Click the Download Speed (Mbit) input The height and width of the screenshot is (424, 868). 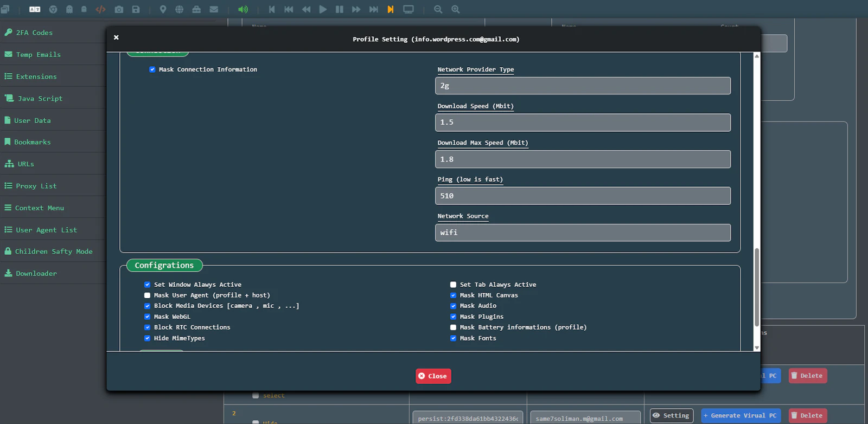click(583, 123)
